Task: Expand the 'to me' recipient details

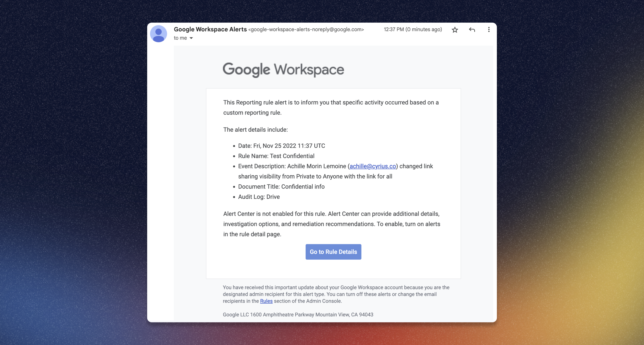Action: [191, 38]
